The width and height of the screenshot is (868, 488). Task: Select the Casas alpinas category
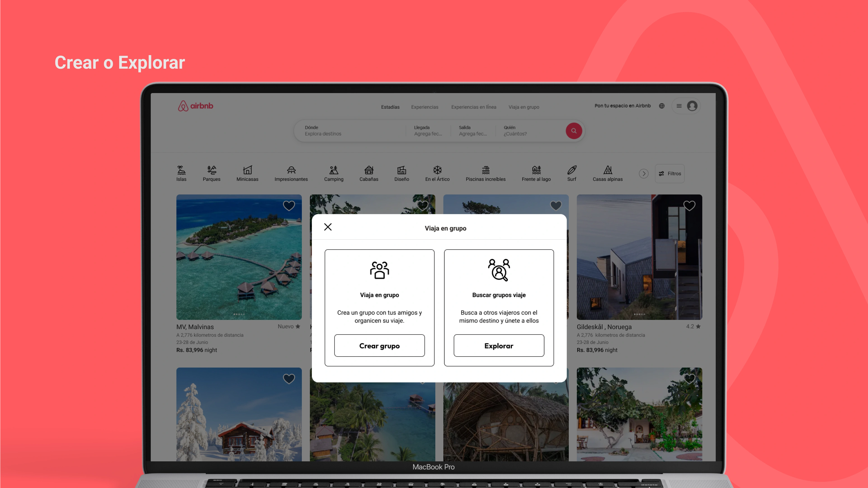pos(608,174)
